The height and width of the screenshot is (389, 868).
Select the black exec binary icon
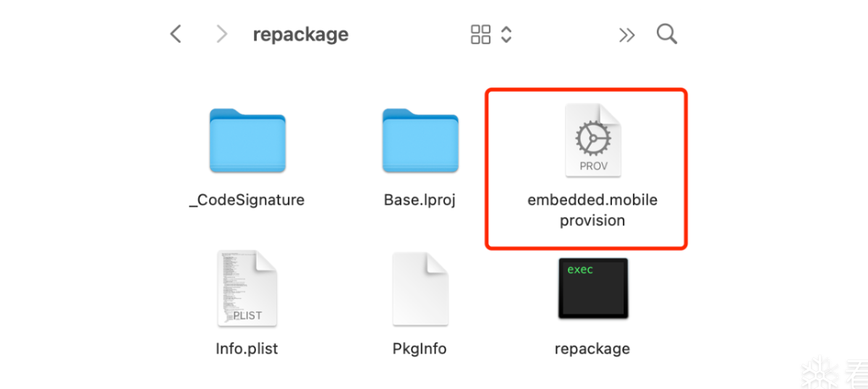[593, 288]
